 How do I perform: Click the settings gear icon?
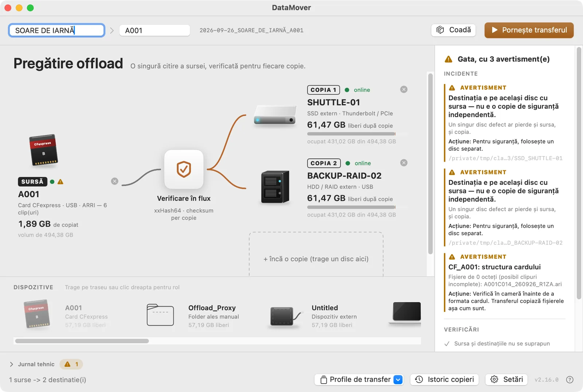(494, 380)
